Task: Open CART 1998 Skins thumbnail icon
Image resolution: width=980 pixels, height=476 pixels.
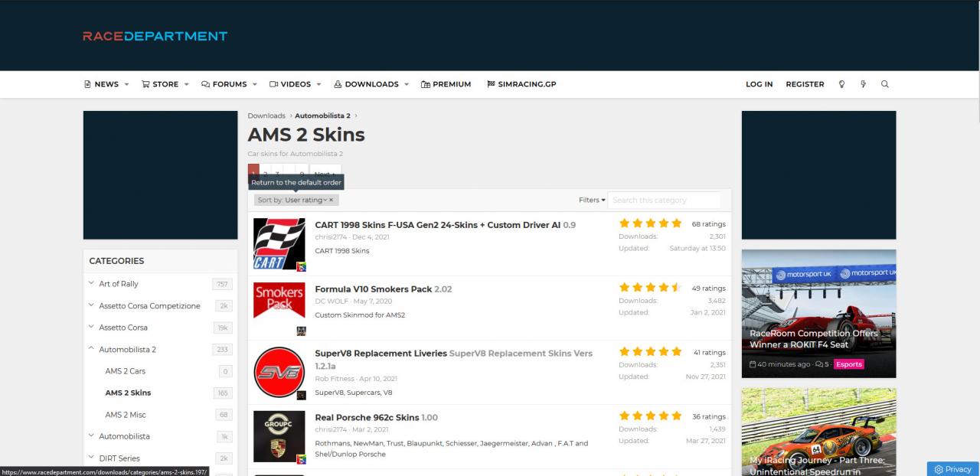Action: coord(279,244)
